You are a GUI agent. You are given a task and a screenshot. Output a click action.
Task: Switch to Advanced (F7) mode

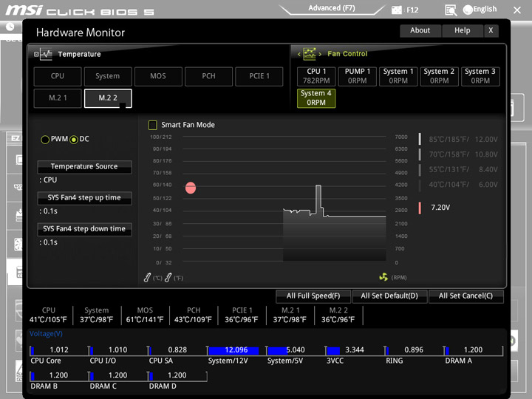[332, 8]
